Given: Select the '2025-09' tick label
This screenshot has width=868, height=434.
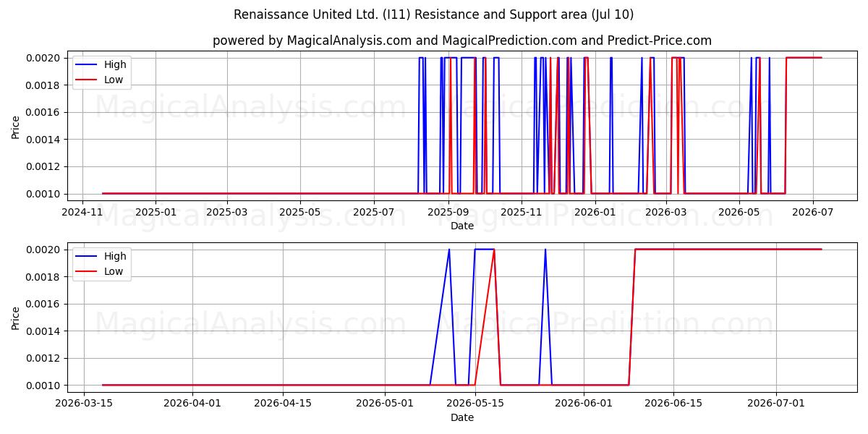Looking at the screenshot, I should [448, 212].
